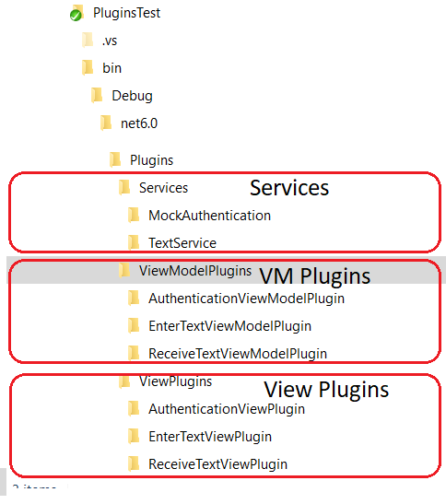Select the ViewPlugins folder label
This screenshot has width=446, height=504.
tap(176, 381)
